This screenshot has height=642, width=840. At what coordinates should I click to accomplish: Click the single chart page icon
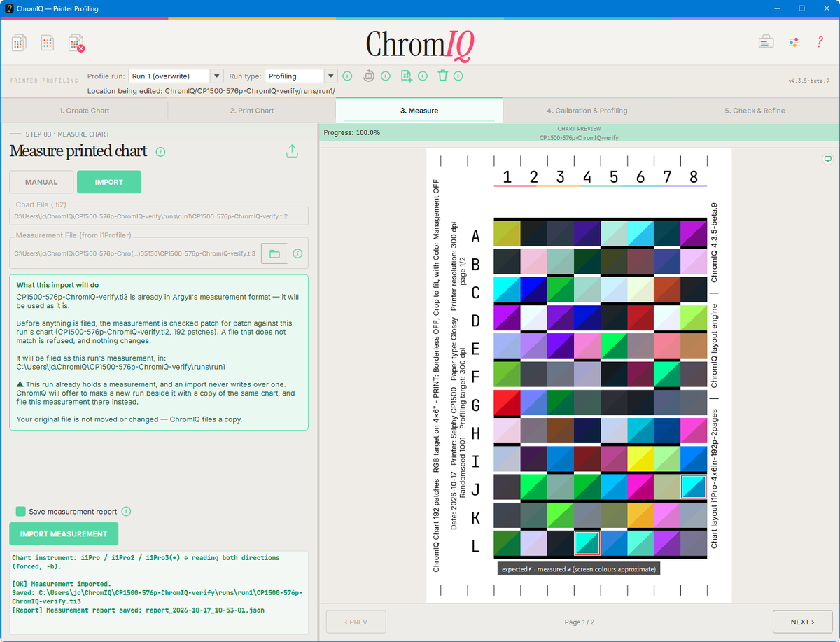click(48, 43)
